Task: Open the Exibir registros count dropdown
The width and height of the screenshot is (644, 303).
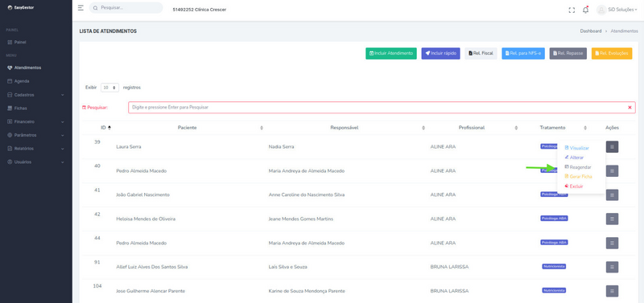Action: tap(109, 88)
